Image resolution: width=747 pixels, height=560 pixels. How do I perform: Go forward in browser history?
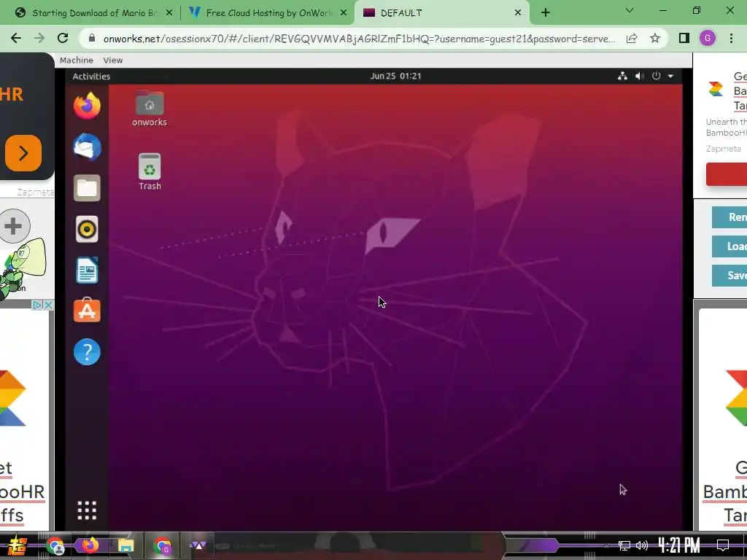point(39,38)
